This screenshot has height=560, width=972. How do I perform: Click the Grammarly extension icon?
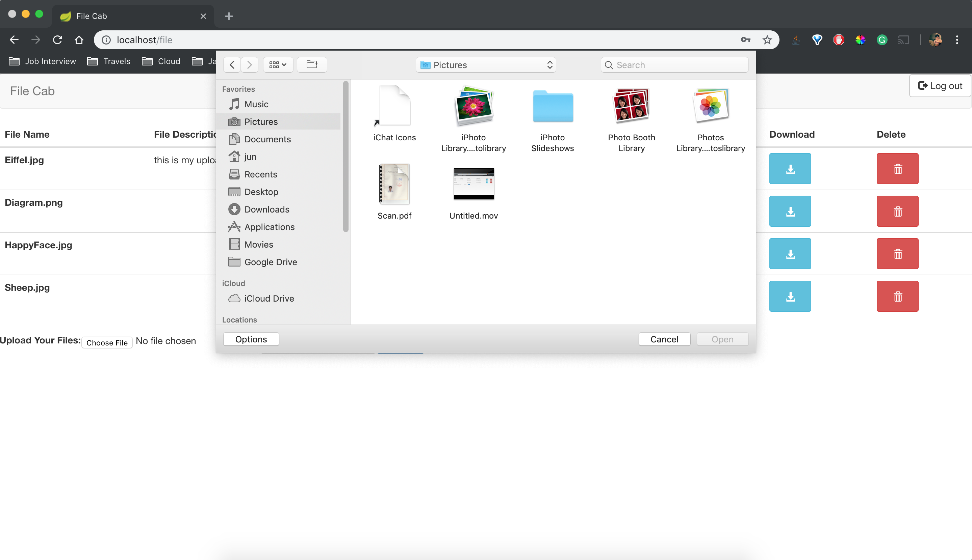(881, 40)
